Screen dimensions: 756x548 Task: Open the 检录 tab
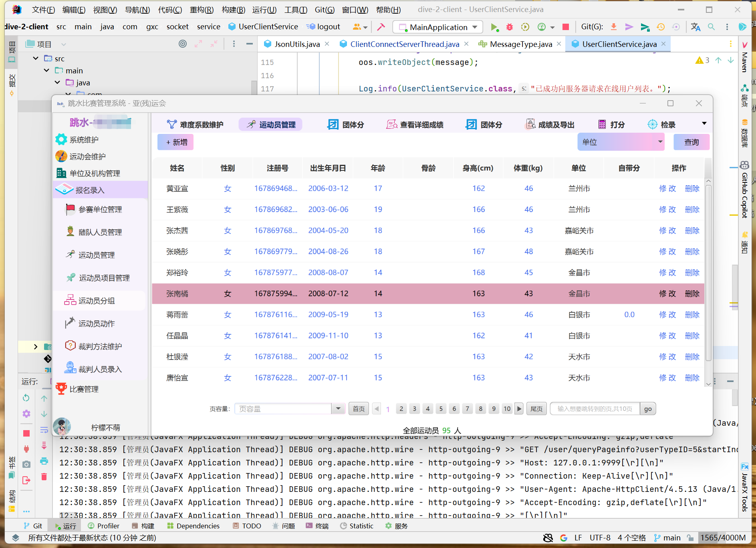661,125
